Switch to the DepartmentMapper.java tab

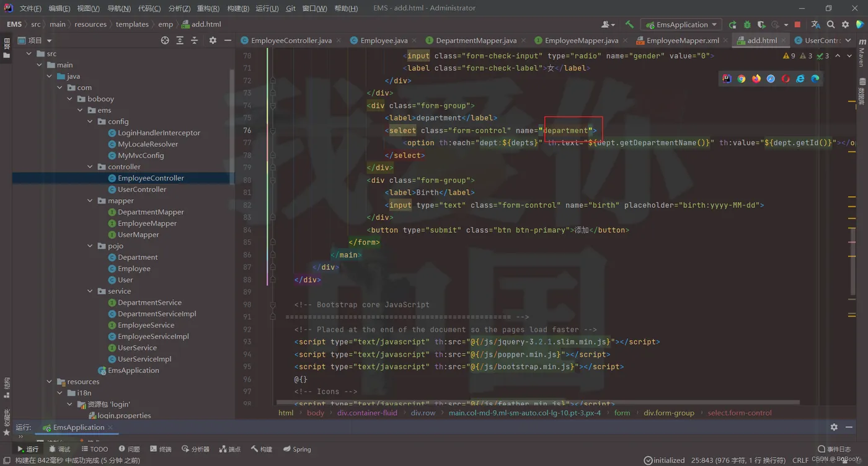476,40
